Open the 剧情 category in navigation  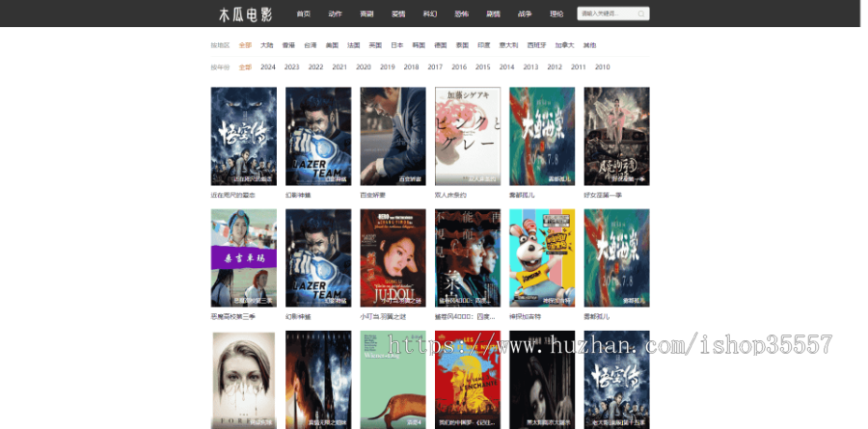pos(493,14)
